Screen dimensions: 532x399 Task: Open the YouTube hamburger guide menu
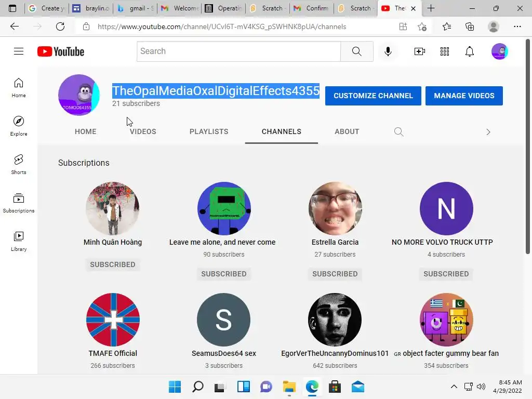[x=19, y=51]
